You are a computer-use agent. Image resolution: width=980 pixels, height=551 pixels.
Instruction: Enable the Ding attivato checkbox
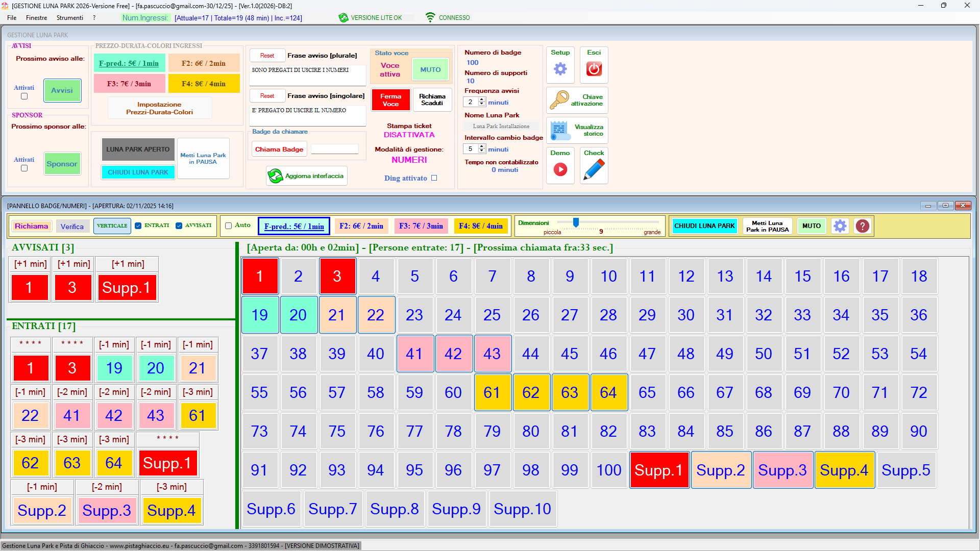434,178
